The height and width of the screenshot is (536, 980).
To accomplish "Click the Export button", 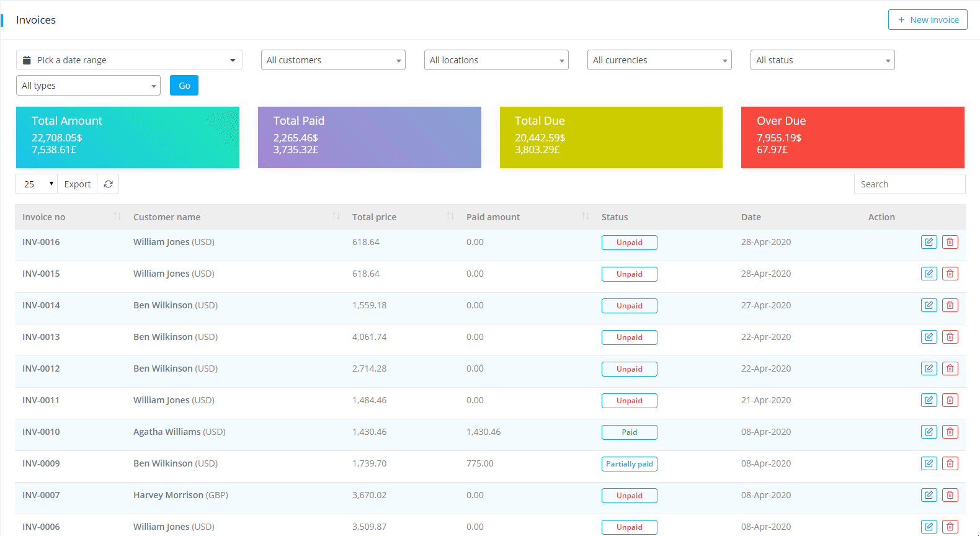I will pos(78,184).
